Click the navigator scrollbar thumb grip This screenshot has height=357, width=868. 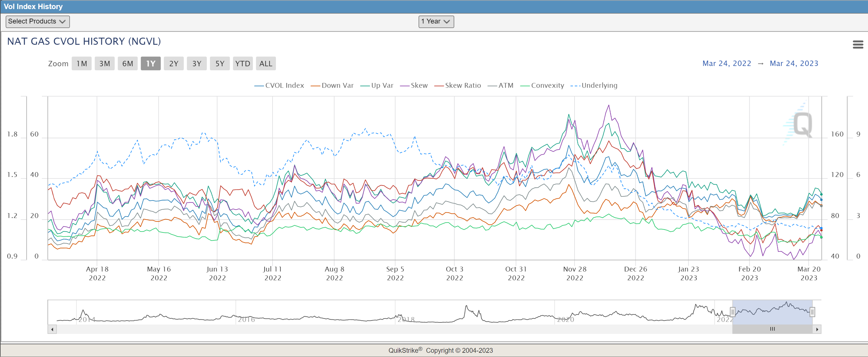(772, 329)
